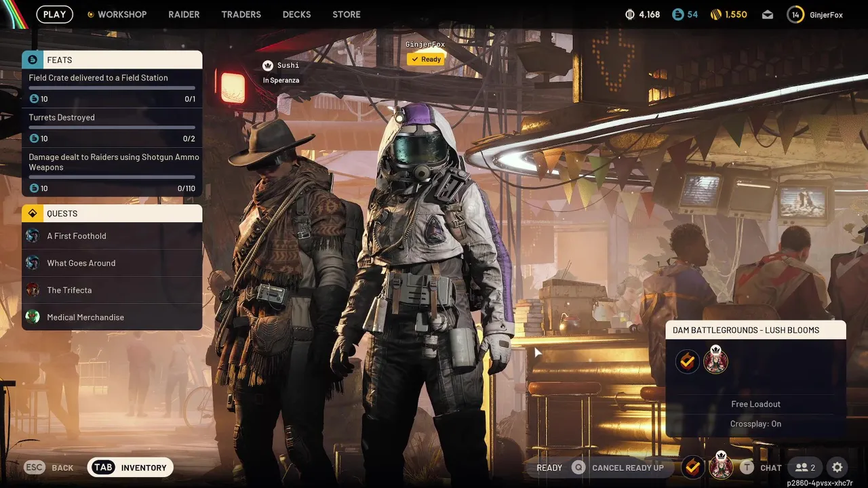The height and width of the screenshot is (488, 868).
Task: Click the ready checkmark icon in bottom bar
Action: 692,467
